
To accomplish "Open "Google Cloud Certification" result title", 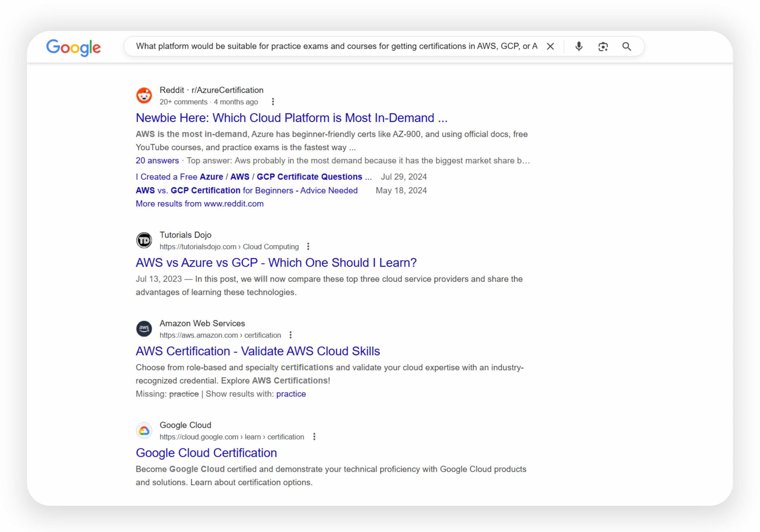I will click(x=206, y=452).
